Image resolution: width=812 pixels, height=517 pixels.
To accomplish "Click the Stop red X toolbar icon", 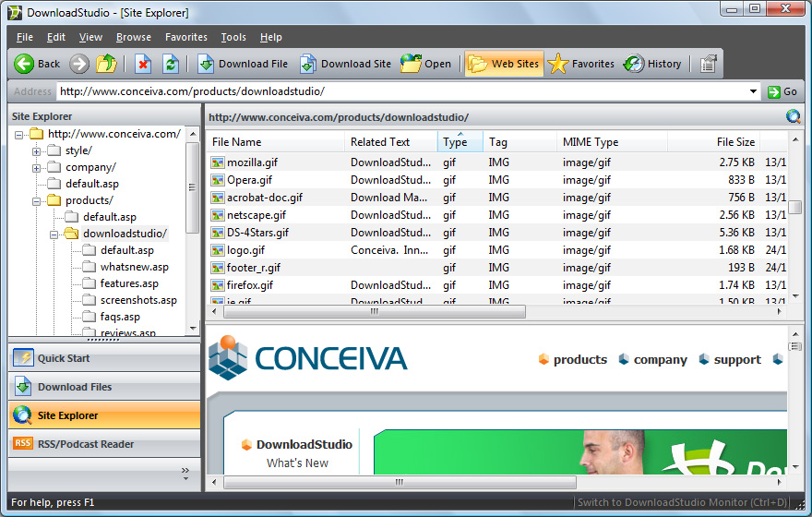I will click(x=143, y=65).
